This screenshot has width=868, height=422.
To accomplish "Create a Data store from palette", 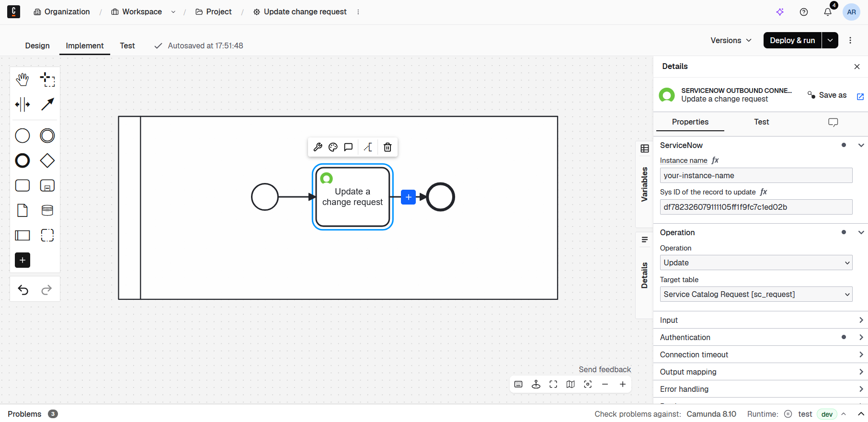I will (x=47, y=210).
